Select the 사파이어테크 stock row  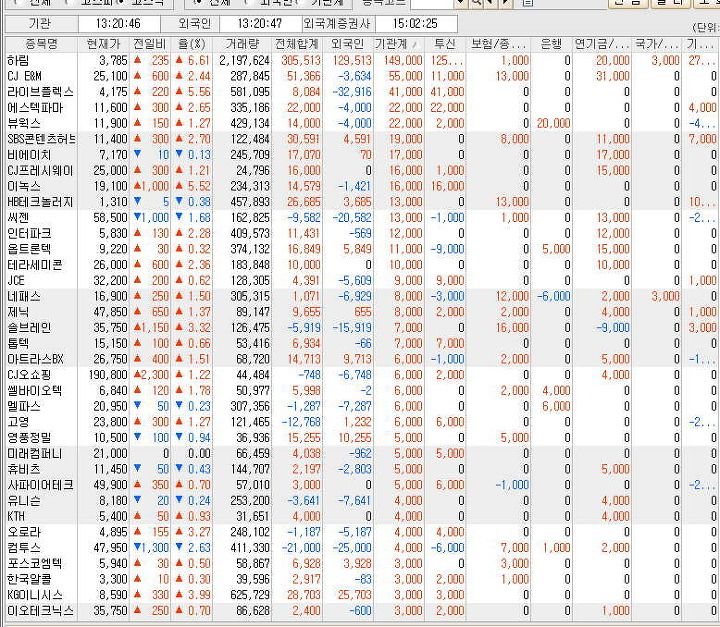point(363,485)
